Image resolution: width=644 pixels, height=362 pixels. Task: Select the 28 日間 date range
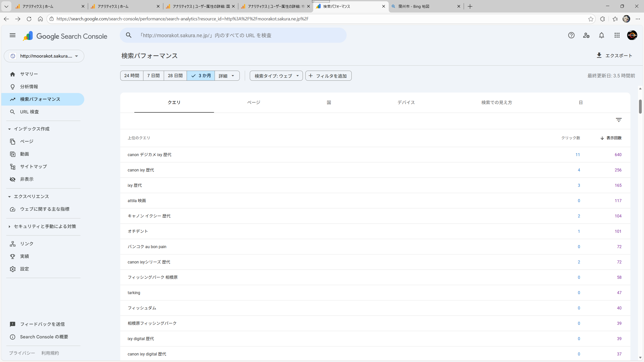175,76
